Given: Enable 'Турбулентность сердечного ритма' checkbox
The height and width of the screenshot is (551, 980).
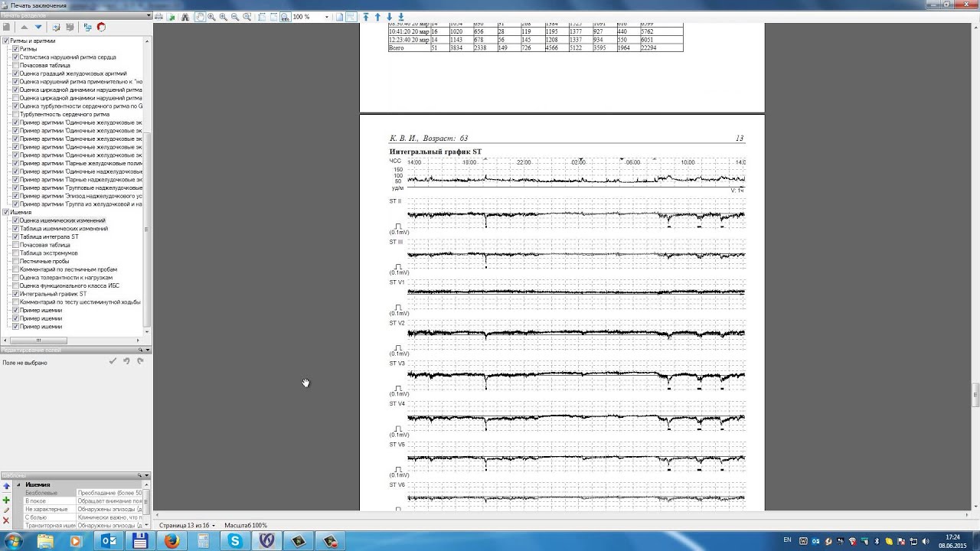Looking at the screenshot, I should pyautogui.click(x=15, y=114).
